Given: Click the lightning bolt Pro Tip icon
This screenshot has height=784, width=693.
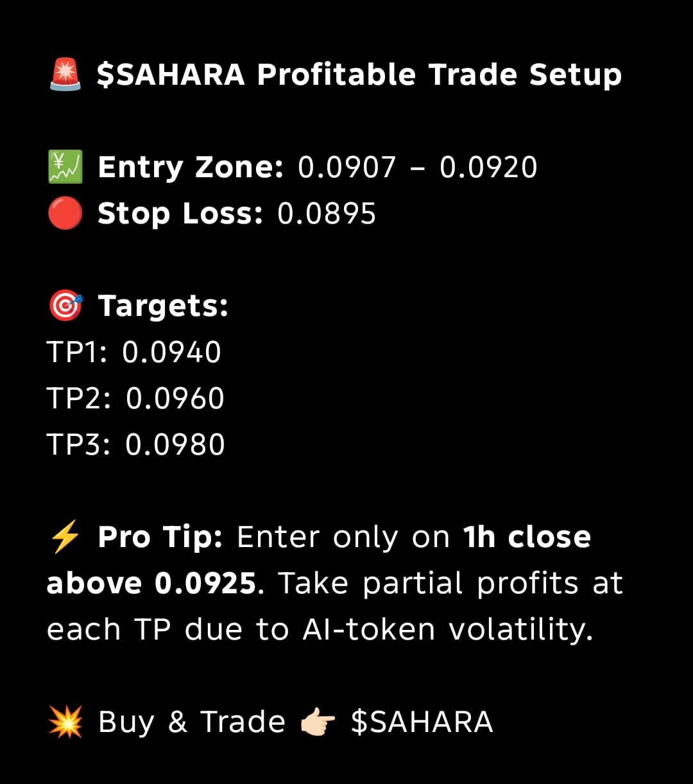Looking at the screenshot, I should click(64, 537).
